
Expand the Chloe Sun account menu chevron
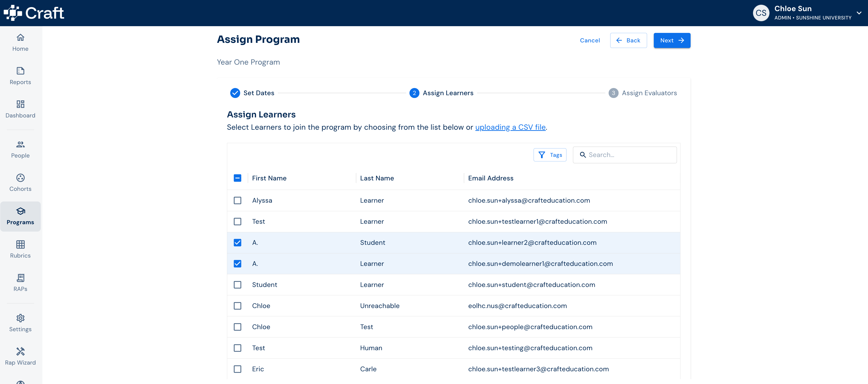click(x=859, y=13)
